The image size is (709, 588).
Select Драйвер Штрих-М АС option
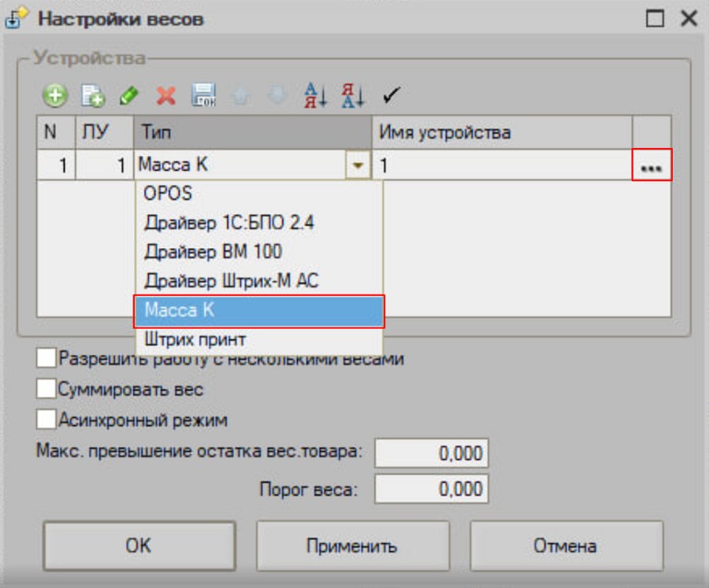point(259,281)
